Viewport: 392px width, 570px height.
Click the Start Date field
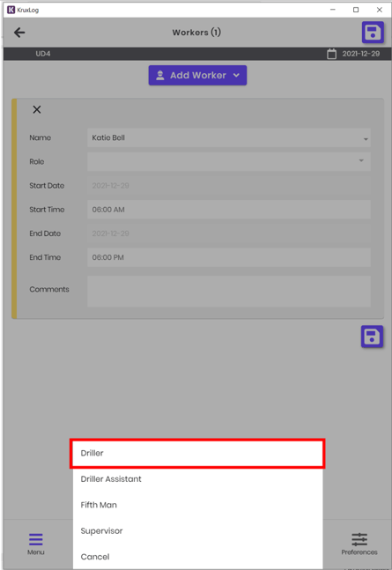[x=229, y=185]
